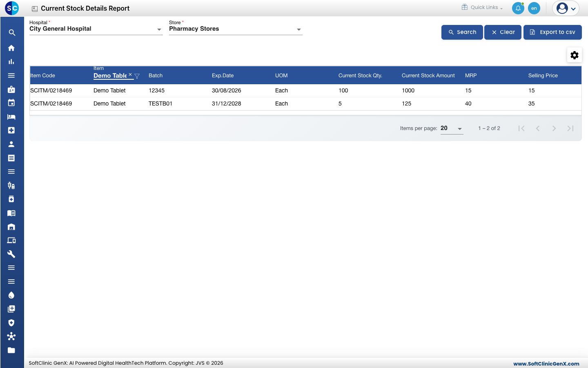Select the 30/08/2026 expiry date cell
The image size is (588, 368).
(x=227, y=90)
